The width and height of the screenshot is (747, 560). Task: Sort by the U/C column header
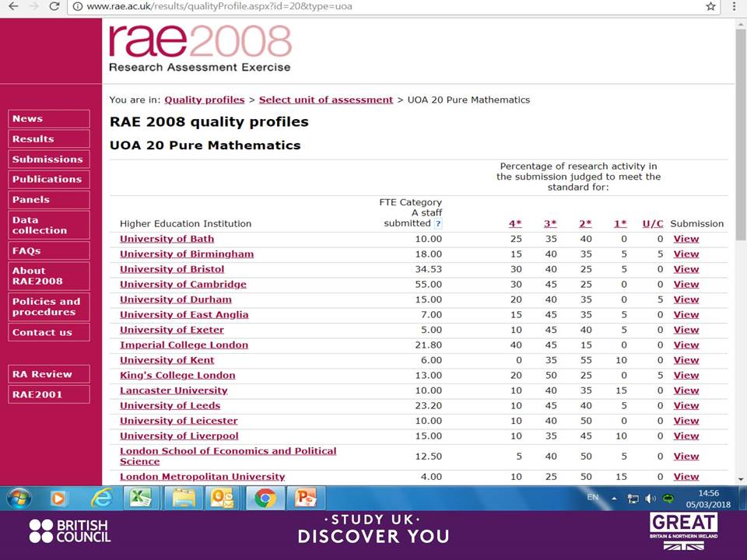tap(653, 224)
